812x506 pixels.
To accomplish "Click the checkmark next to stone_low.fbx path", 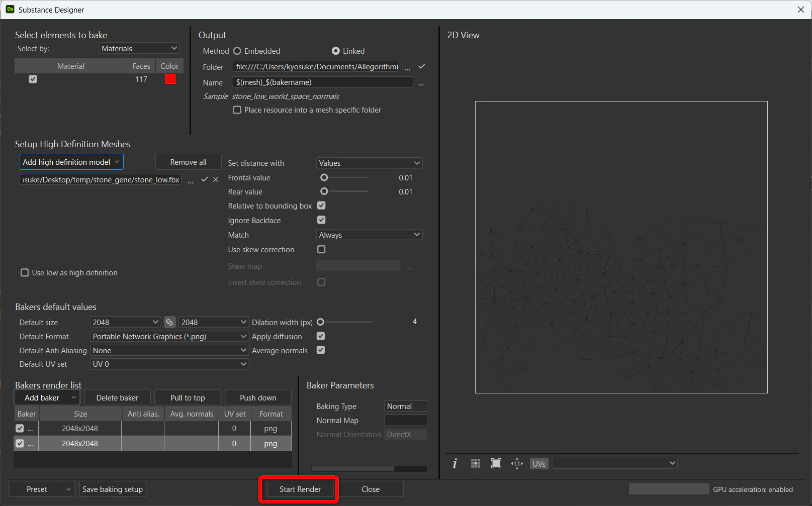I will click(205, 179).
